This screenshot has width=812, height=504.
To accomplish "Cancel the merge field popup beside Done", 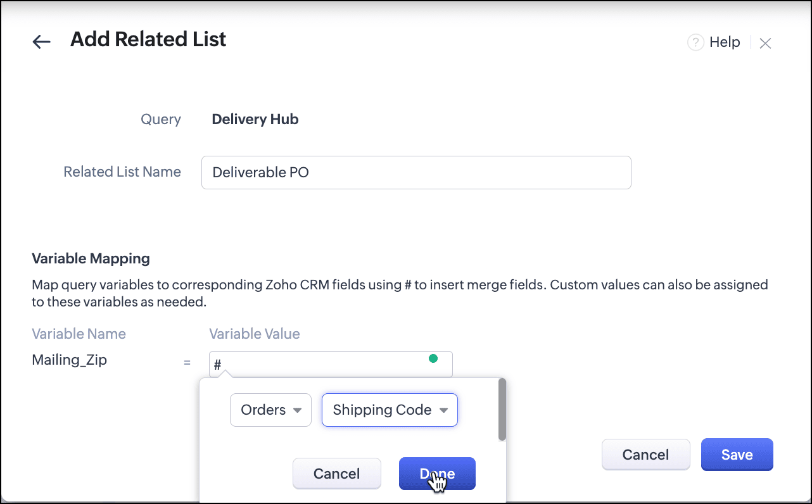I will (x=336, y=474).
